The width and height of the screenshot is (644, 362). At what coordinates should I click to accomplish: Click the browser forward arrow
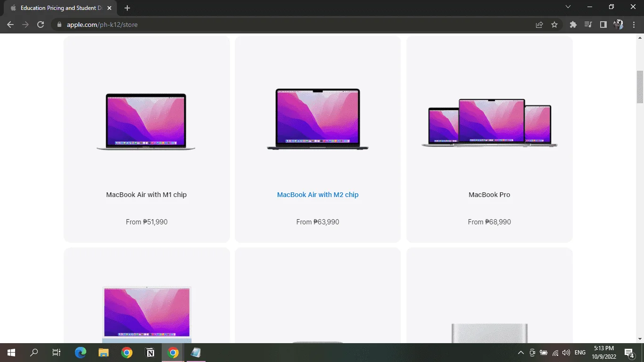(25, 25)
